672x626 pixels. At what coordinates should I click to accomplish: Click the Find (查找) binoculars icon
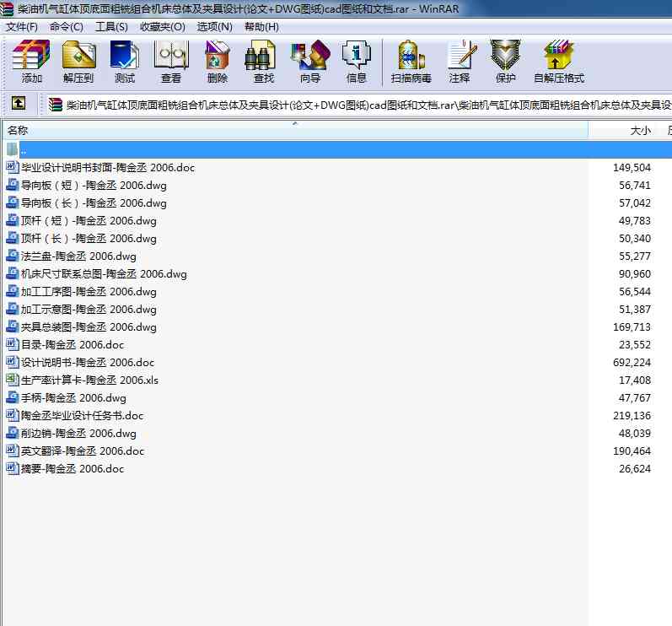[263, 62]
